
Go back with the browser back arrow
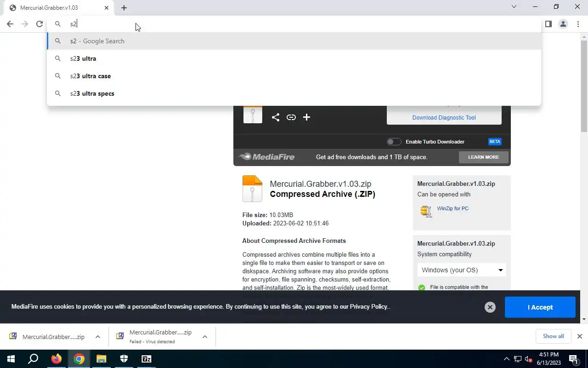tap(10, 24)
